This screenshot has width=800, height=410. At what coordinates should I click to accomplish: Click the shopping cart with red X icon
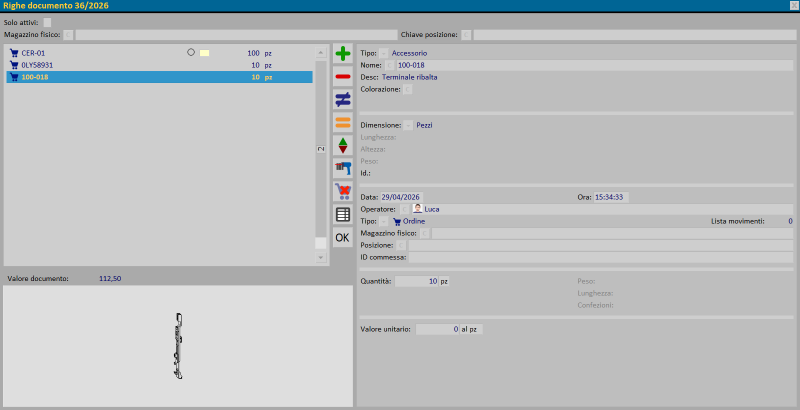(343, 191)
